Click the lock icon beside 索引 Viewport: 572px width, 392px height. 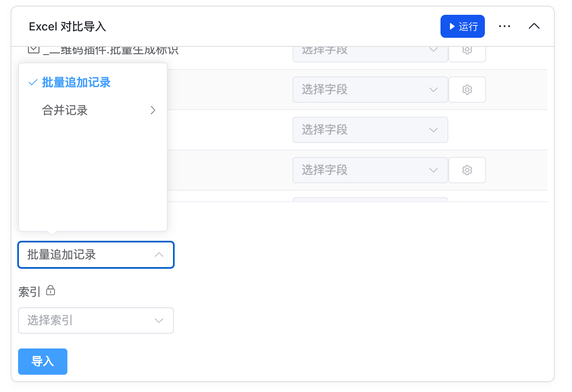pyautogui.click(x=51, y=291)
